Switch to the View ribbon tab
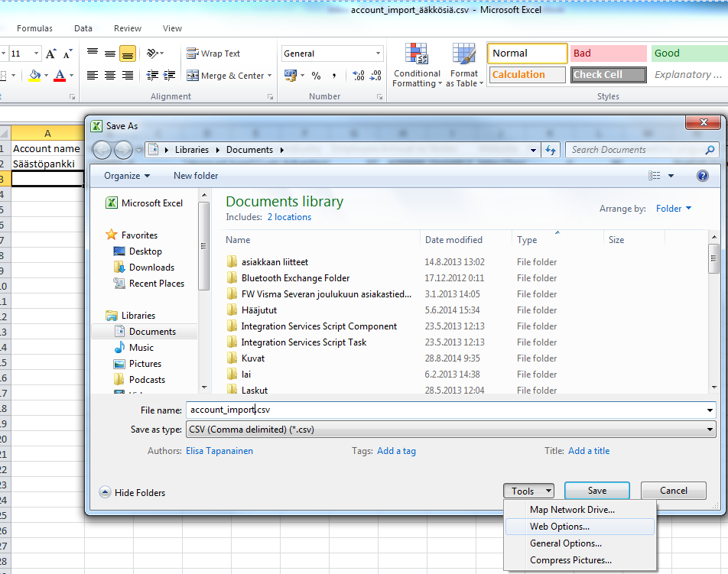The image size is (728, 574). [x=172, y=28]
